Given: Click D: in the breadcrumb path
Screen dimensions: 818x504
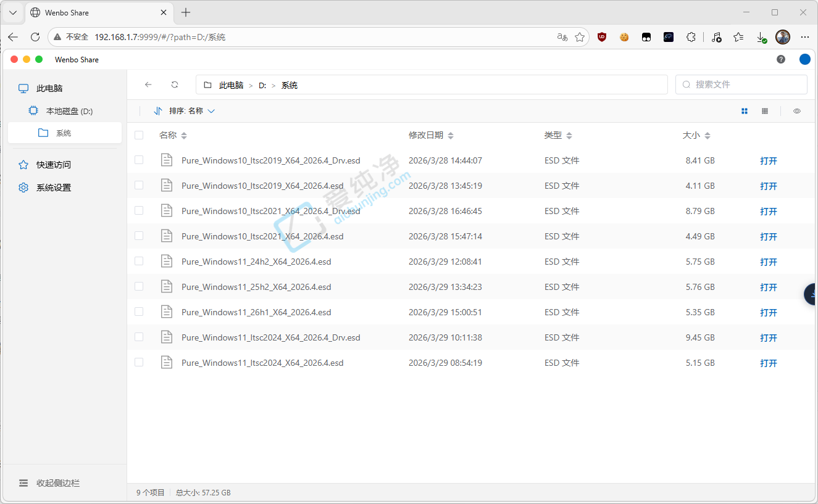Looking at the screenshot, I should click(262, 85).
